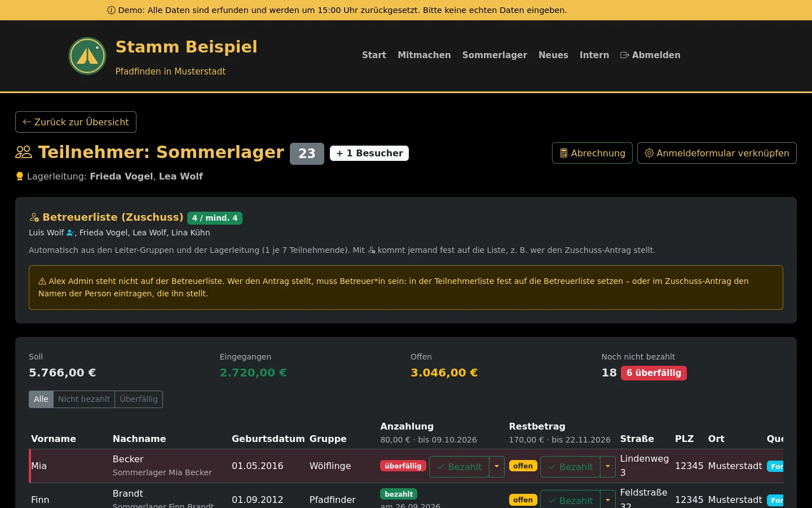The width and height of the screenshot is (812, 508).
Task: Click the Stamm Beispiel tent logo
Action: pos(87,56)
